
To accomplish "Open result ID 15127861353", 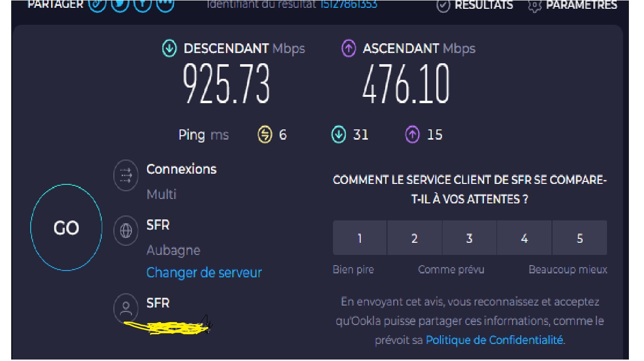I will pyautogui.click(x=349, y=5).
